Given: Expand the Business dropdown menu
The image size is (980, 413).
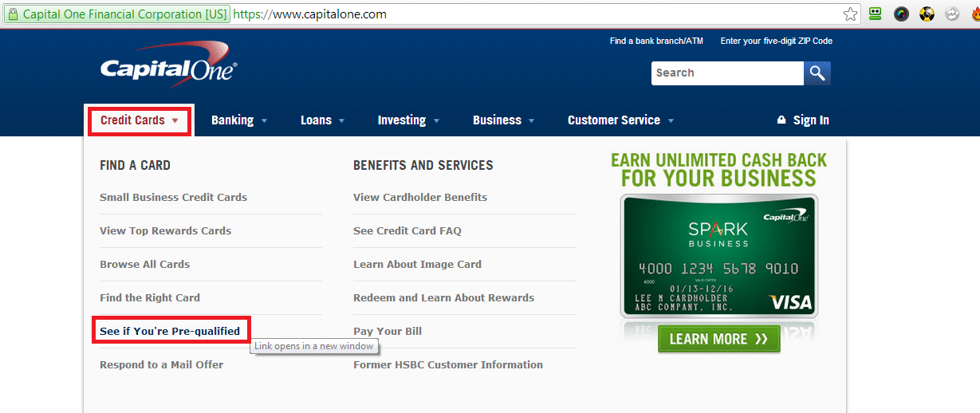Looking at the screenshot, I should (504, 120).
